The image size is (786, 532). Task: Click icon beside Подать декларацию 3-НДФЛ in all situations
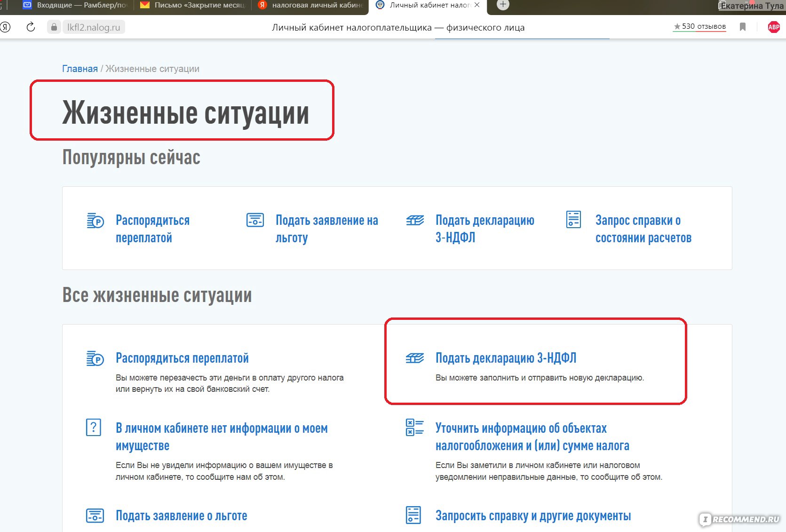[x=415, y=358]
